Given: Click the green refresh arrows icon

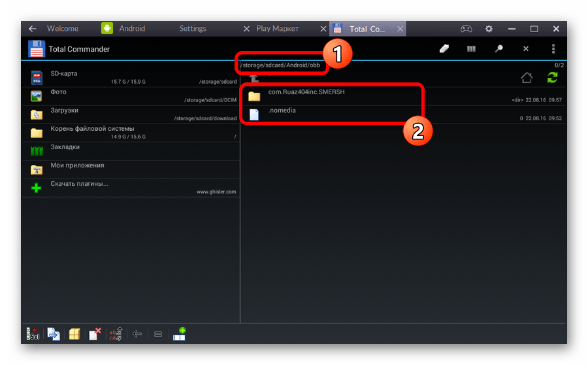Looking at the screenshot, I should 552,78.
